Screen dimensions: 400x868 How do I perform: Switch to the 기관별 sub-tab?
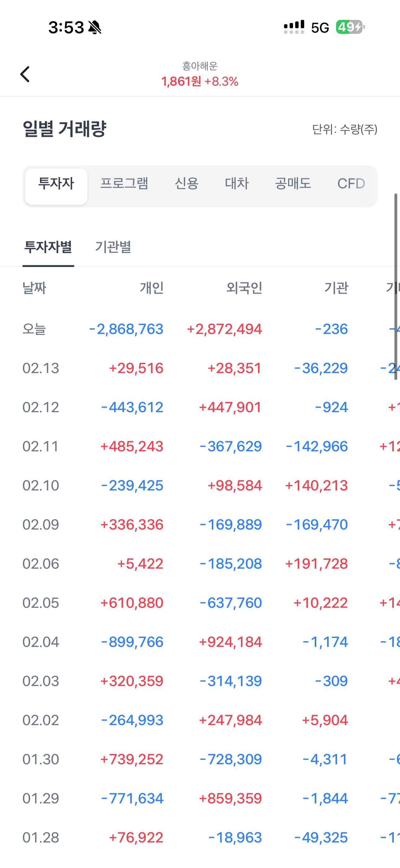tap(113, 247)
